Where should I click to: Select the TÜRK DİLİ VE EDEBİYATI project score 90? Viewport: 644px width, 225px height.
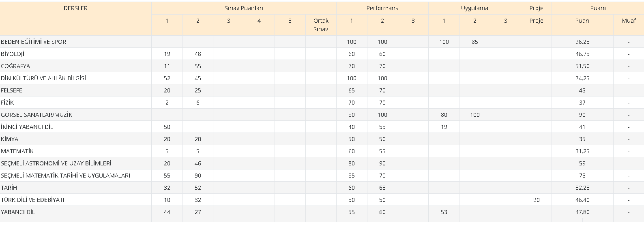(x=536, y=200)
